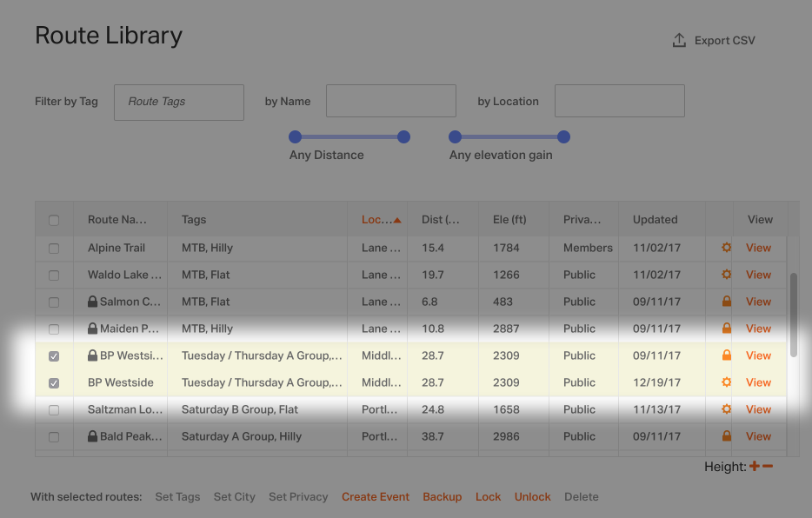Click Unlock for selected routes
The image size is (812, 518).
(x=532, y=497)
